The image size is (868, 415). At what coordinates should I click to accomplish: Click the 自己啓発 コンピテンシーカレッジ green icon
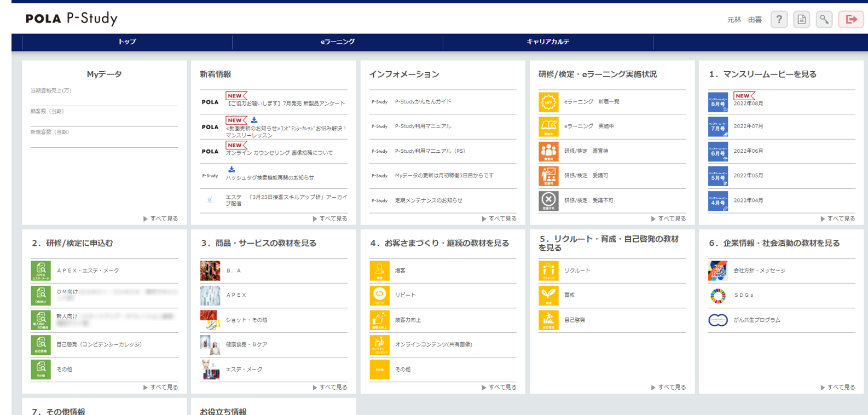click(40, 344)
